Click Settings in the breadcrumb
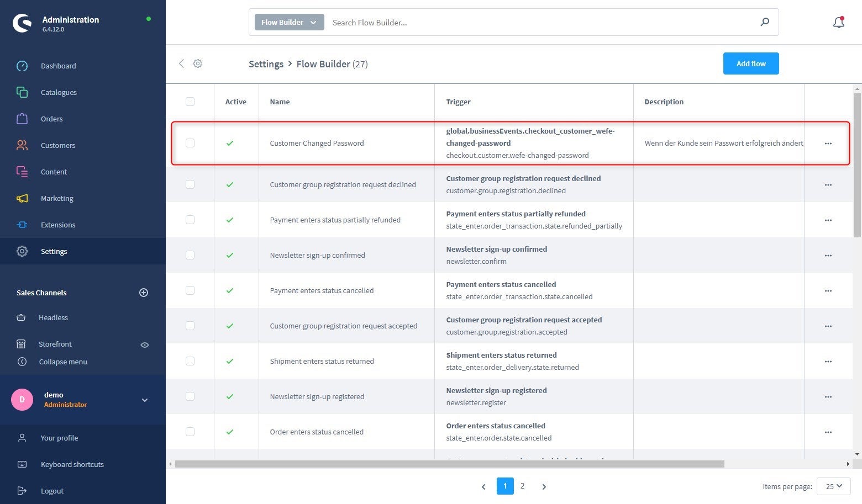The height and width of the screenshot is (504, 862). pyautogui.click(x=266, y=64)
